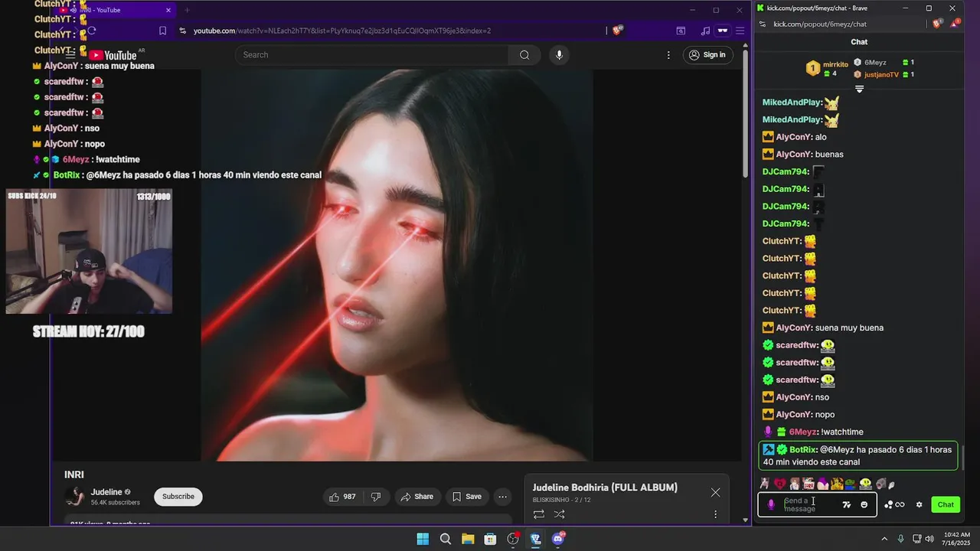Image resolution: width=980 pixels, height=551 pixels.
Task: Bookmark this page in the address bar
Action: (x=162, y=31)
